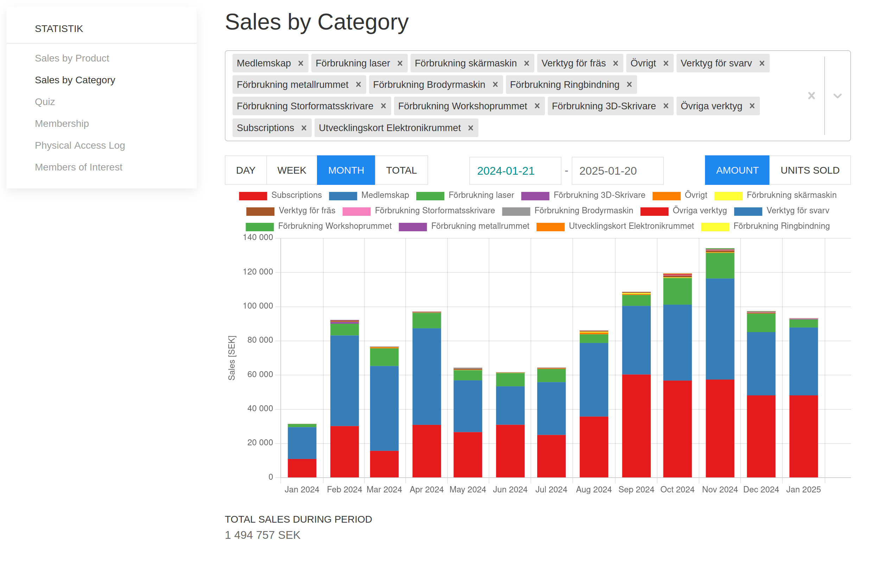Show UNITS SOLD instead of amount

pyautogui.click(x=809, y=170)
